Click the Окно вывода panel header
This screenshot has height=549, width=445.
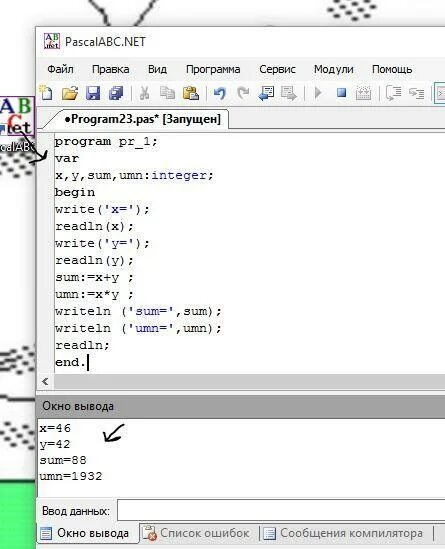(x=241, y=406)
